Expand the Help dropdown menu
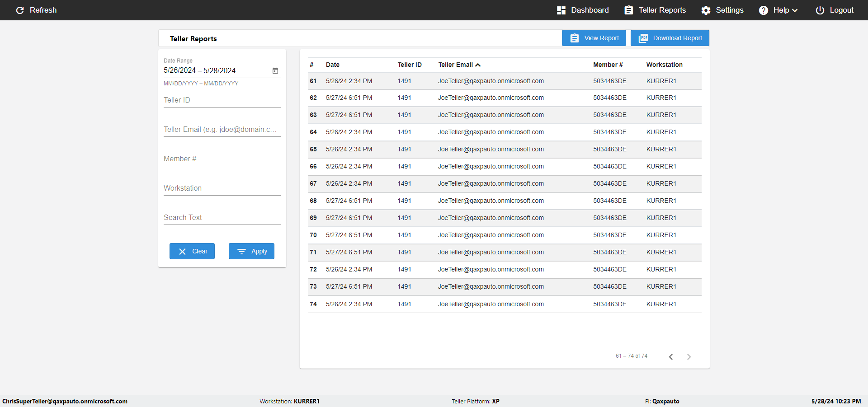 pyautogui.click(x=778, y=10)
